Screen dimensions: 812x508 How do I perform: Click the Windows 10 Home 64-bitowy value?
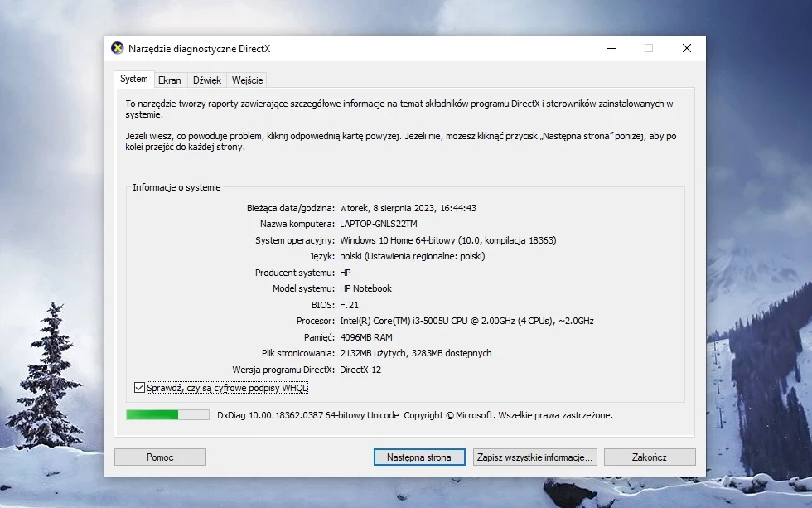448,240
